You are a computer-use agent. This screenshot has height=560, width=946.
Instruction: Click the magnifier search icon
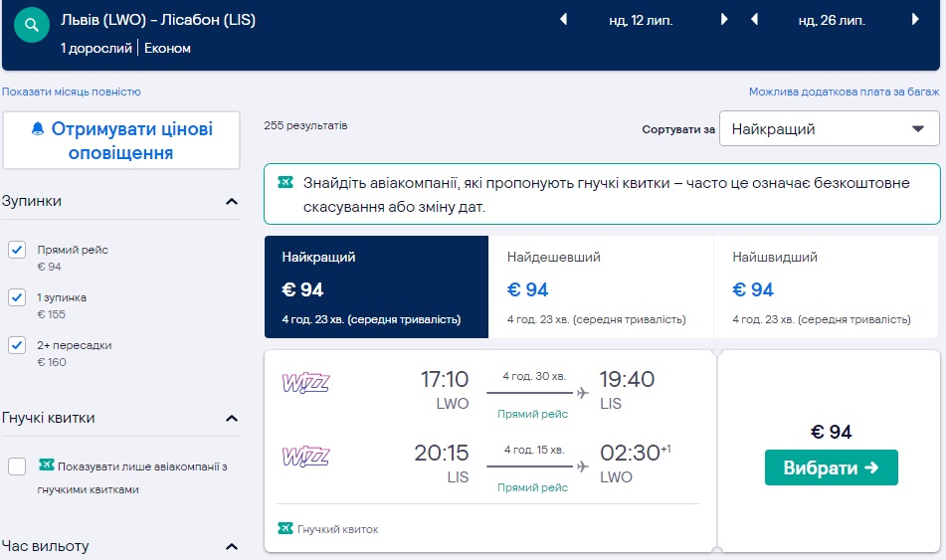pos(33,25)
